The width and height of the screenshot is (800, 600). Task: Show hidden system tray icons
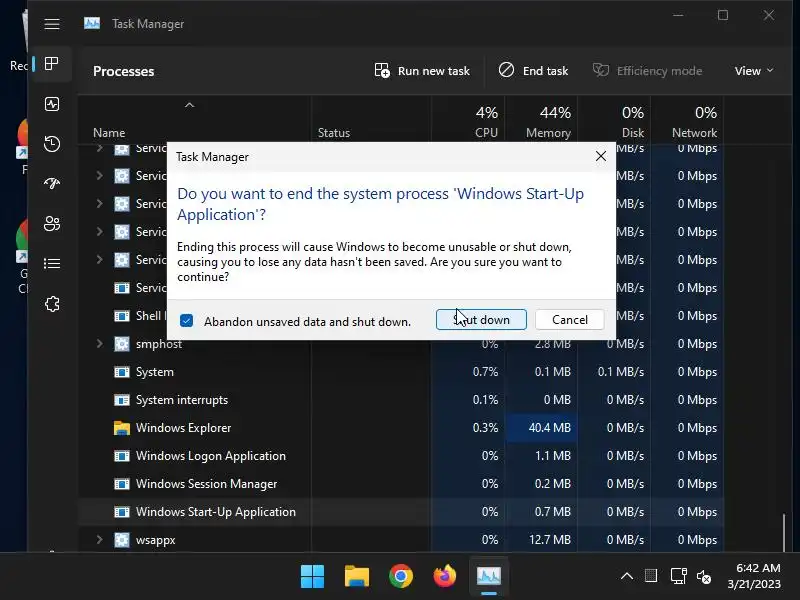(x=627, y=577)
